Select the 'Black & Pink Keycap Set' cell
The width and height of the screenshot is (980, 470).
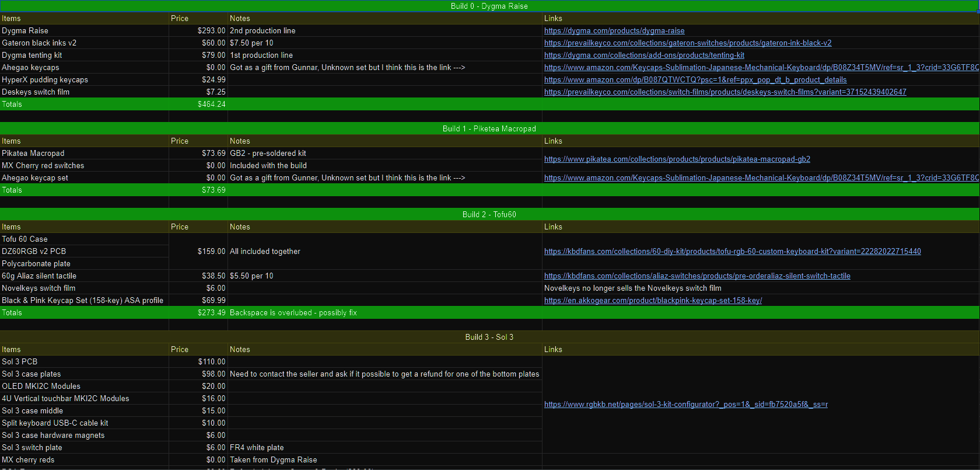[x=85, y=301]
